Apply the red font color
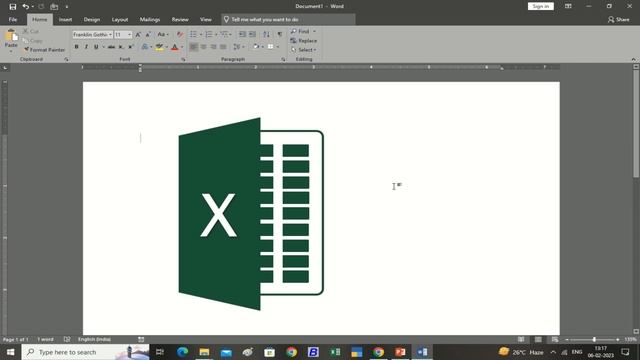This screenshot has width=640, height=360. (175, 47)
